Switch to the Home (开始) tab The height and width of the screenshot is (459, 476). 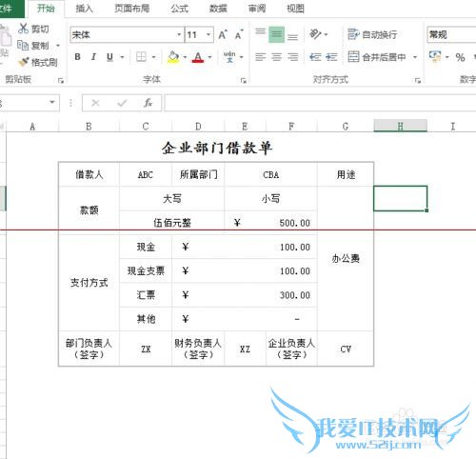click(x=46, y=9)
